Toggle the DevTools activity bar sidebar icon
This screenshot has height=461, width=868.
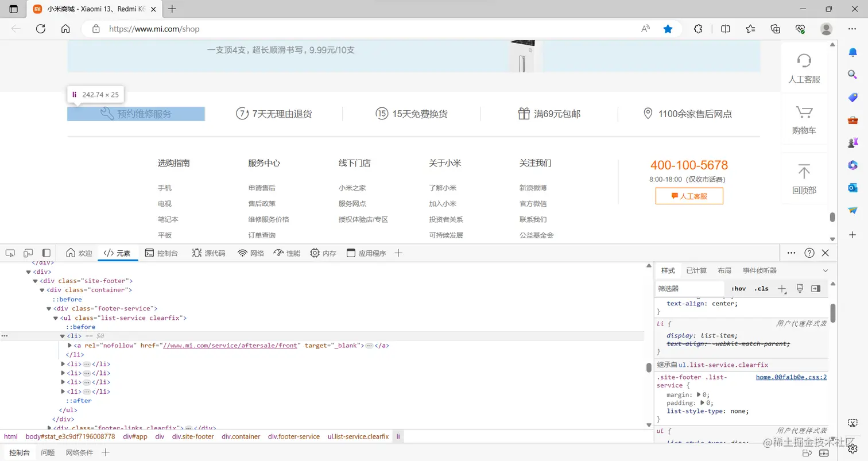point(46,253)
